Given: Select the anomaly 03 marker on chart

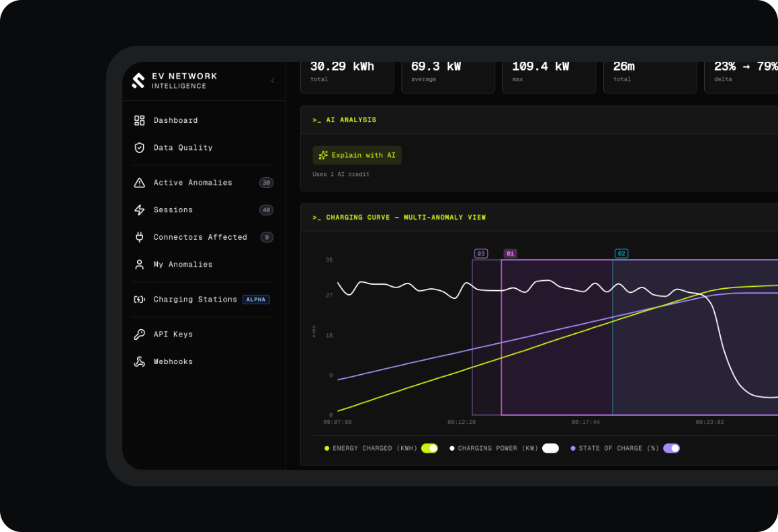Looking at the screenshot, I should (x=481, y=254).
